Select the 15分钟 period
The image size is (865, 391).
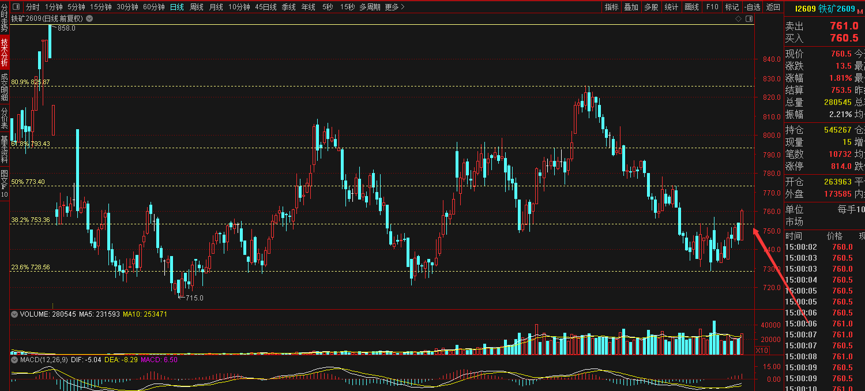click(x=100, y=7)
